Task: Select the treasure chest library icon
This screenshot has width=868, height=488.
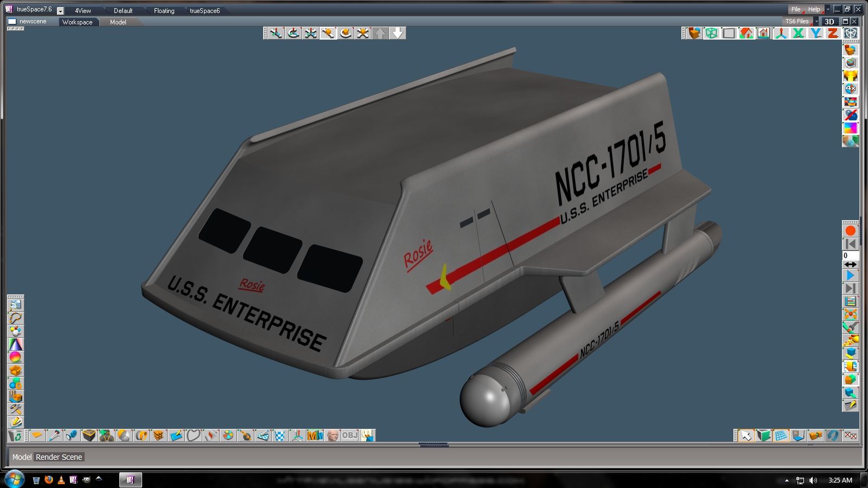Action: click(90, 435)
